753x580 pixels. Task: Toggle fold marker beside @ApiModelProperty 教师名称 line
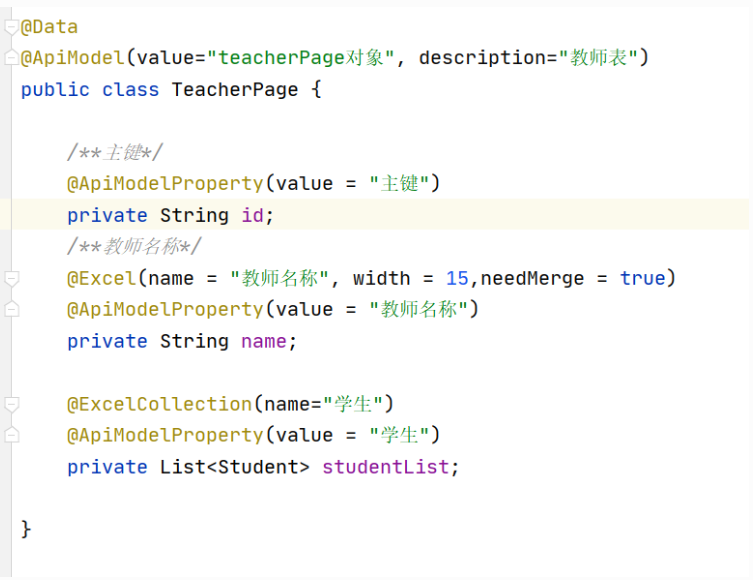[x=11, y=309]
